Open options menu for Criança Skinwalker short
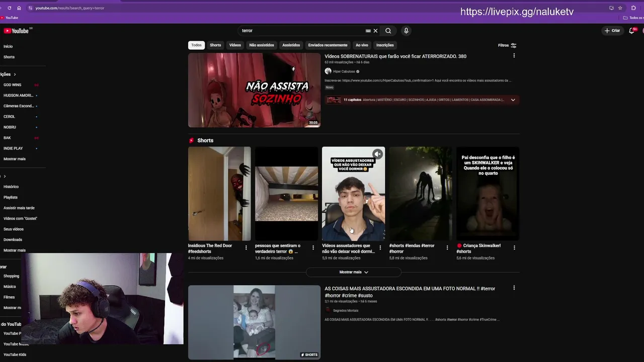 (514, 247)
